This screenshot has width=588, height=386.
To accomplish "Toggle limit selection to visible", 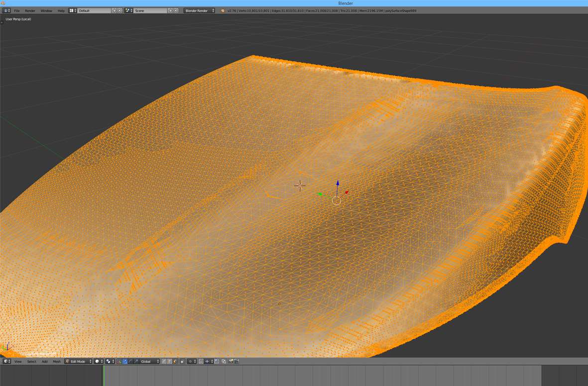I will pos(182,361).
